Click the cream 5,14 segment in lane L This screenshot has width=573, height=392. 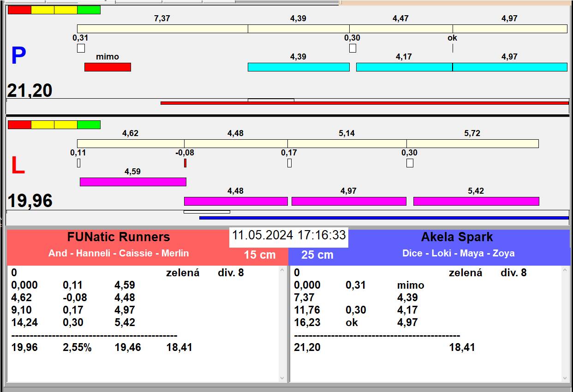tap(347, 143)
